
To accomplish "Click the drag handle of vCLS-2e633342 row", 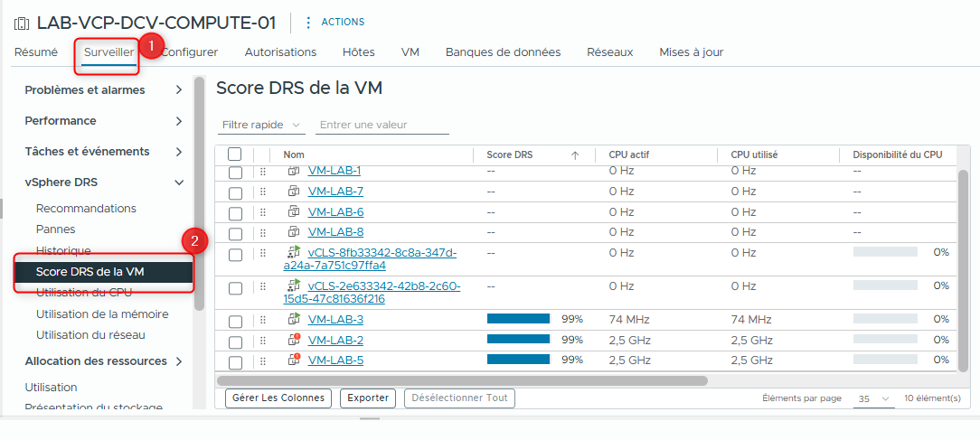I will tap(262, 286).
